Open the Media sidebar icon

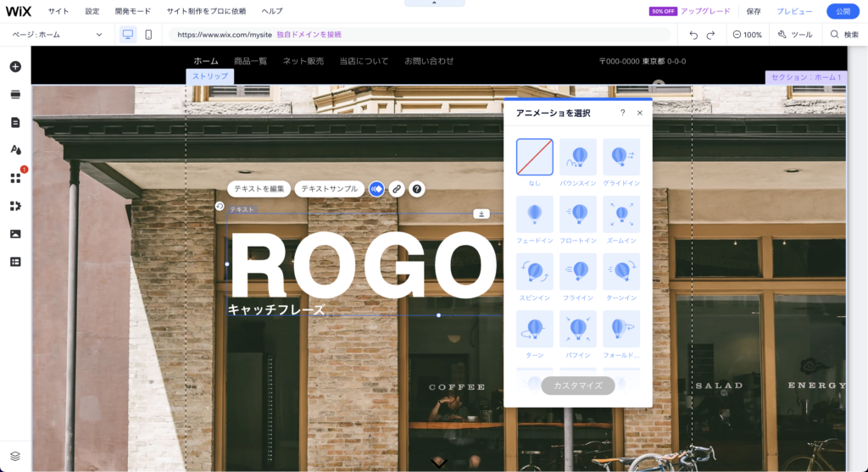[x=15, y=234]
